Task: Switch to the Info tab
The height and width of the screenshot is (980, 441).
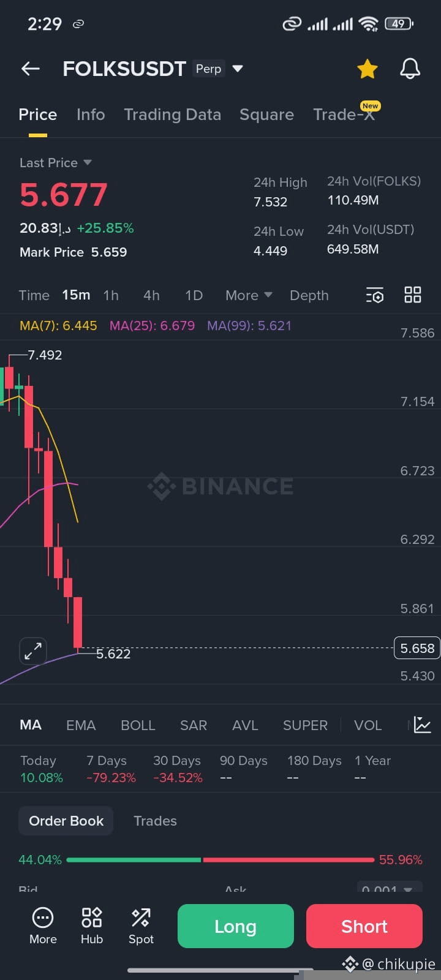Action: click(x=91, y=115)
